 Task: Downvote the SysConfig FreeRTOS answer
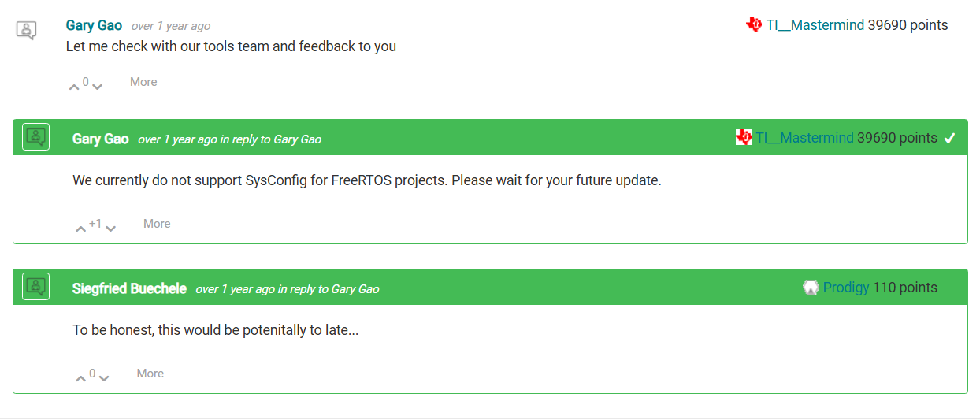click(x=110, y=229)
